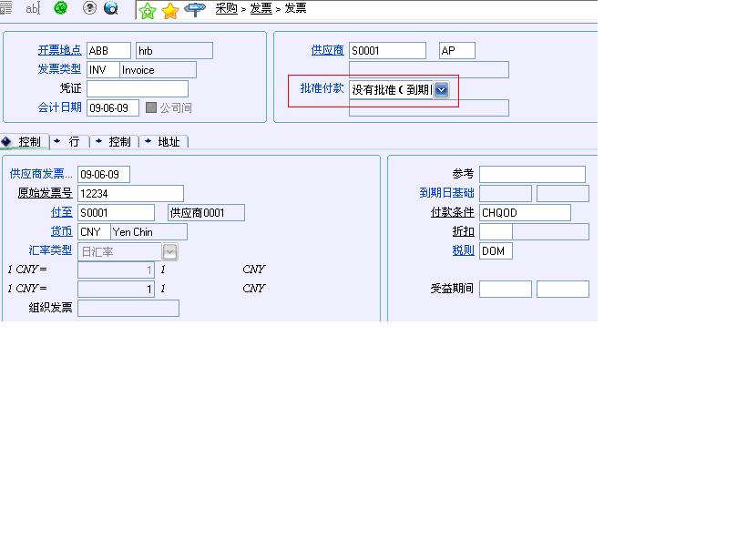This screenshot has width=747, height=560.
Task: Click the form list icon at far left
Action: coord(5,8)
